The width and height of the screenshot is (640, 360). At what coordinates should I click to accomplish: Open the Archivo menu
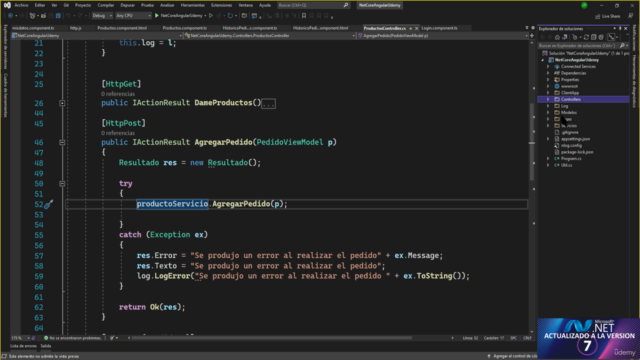tap(21, 5)
